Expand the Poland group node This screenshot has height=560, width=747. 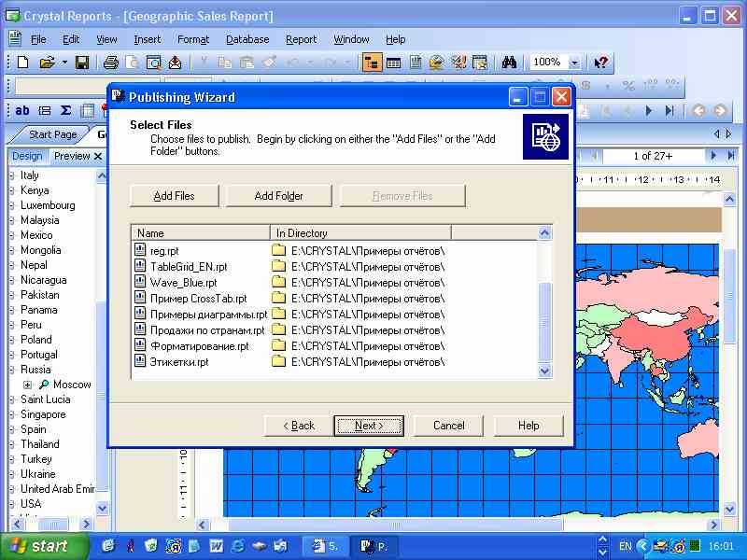point(12,340)
